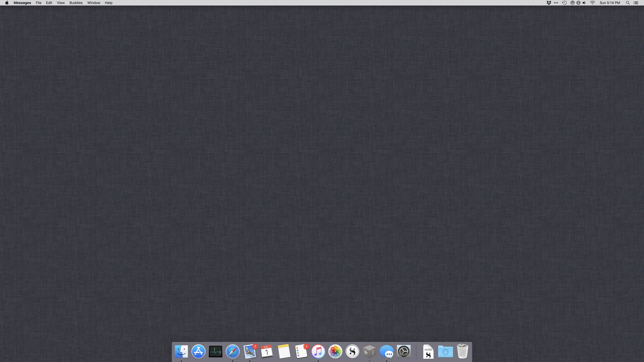Open the Window menu in menu bar
This screenshot has height=362, width=644.
click(x=93, y=3)
